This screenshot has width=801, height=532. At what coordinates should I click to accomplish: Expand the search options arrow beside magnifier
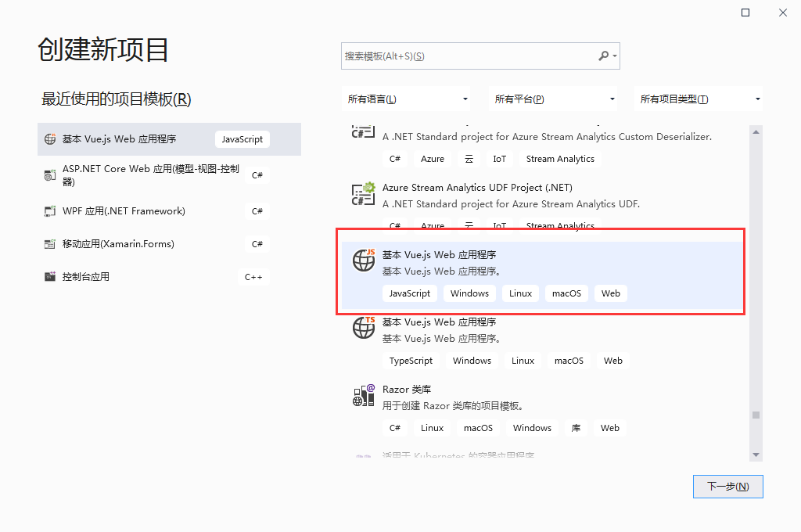[615, 56]
